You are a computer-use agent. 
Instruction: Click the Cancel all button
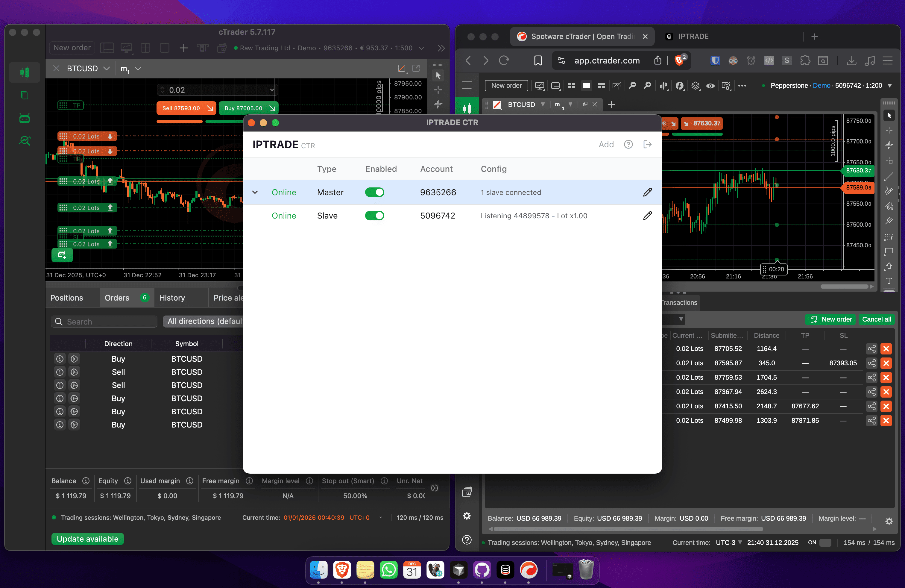876,319
